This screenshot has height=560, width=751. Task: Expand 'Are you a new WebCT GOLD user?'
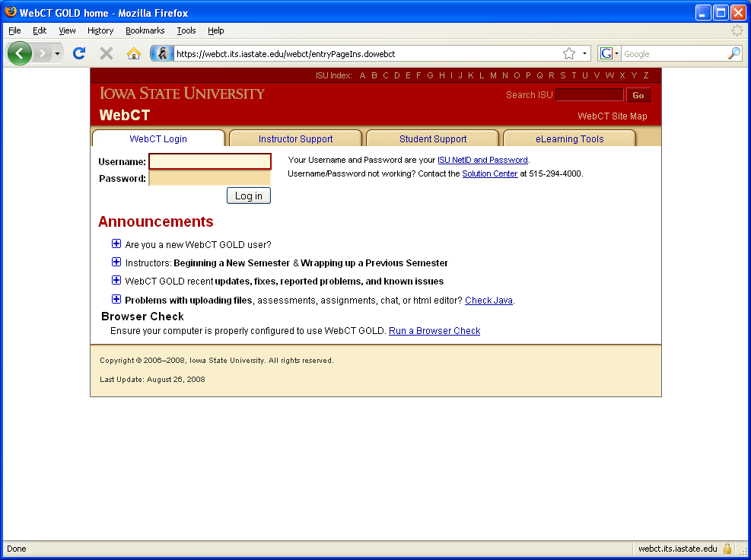click(x=116, y=243)
